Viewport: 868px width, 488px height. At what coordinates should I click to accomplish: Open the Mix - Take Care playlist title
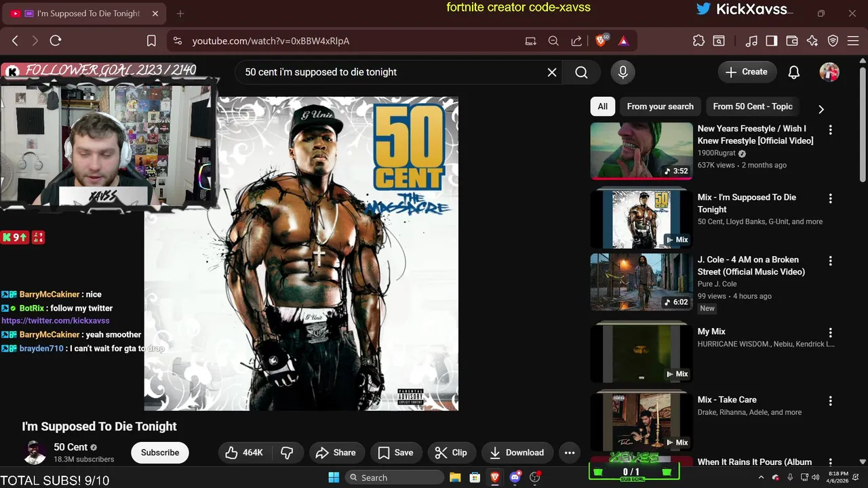click(727, 400)
